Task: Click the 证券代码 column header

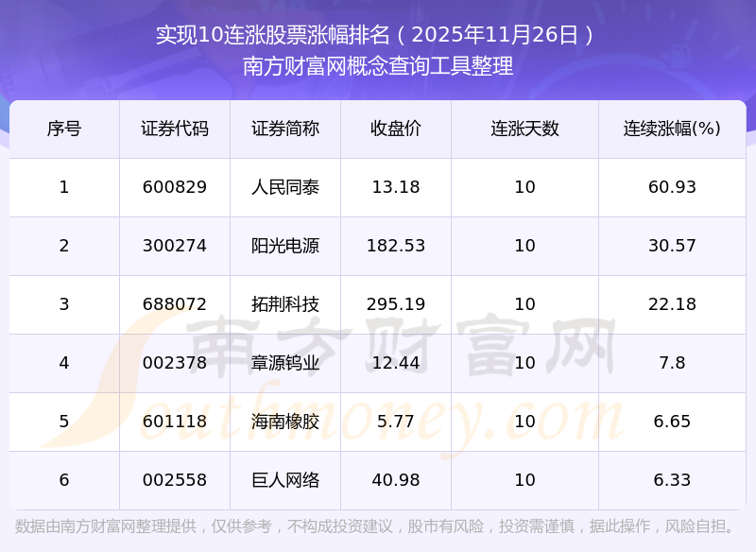Action: [x=175, y=129]
